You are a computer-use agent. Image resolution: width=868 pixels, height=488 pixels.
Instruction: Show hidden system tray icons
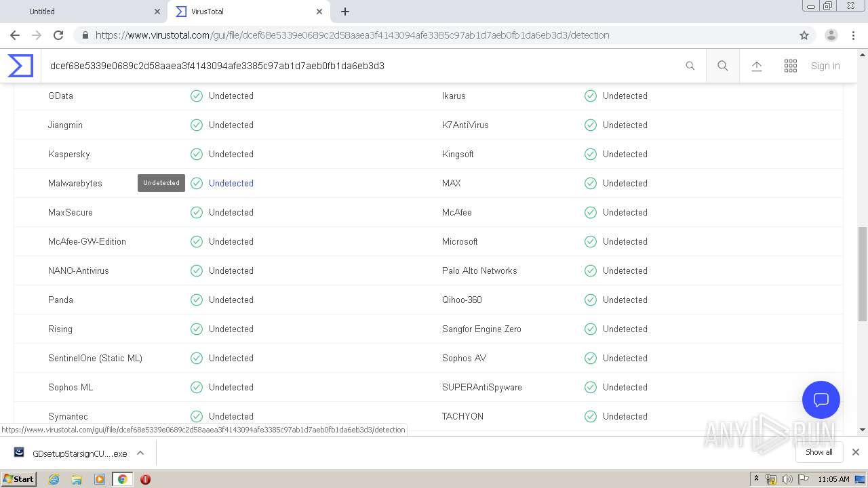757,479
